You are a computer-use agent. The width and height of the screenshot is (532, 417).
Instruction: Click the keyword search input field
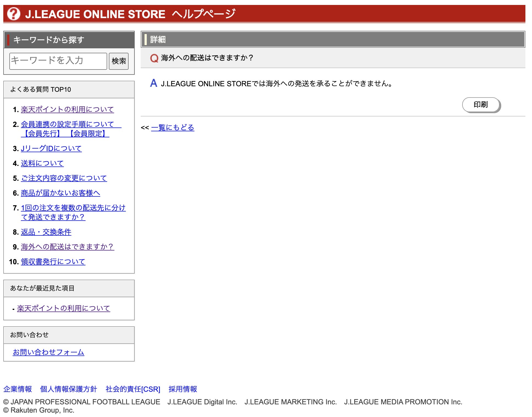[58, 61]
